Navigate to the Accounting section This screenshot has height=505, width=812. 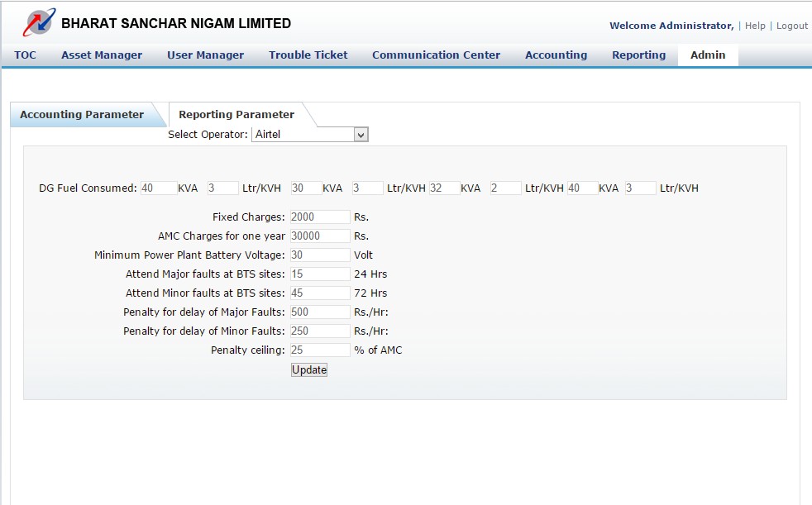556,55
